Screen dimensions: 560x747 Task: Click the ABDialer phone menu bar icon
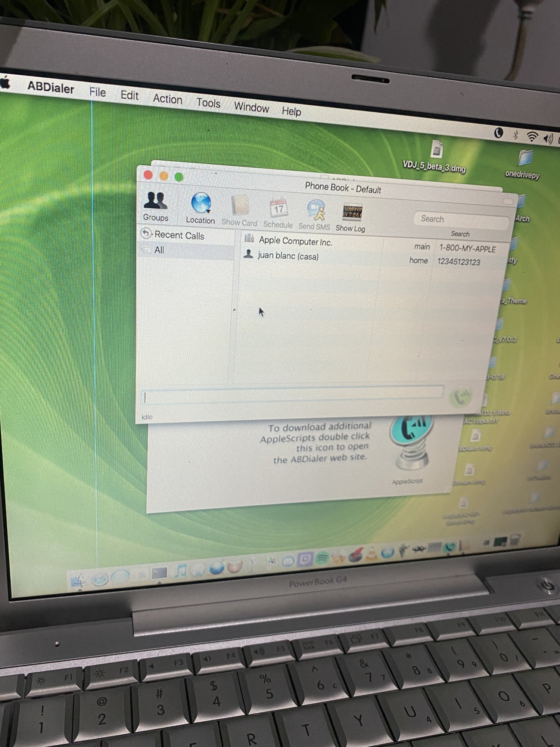[x=498, y=133]
